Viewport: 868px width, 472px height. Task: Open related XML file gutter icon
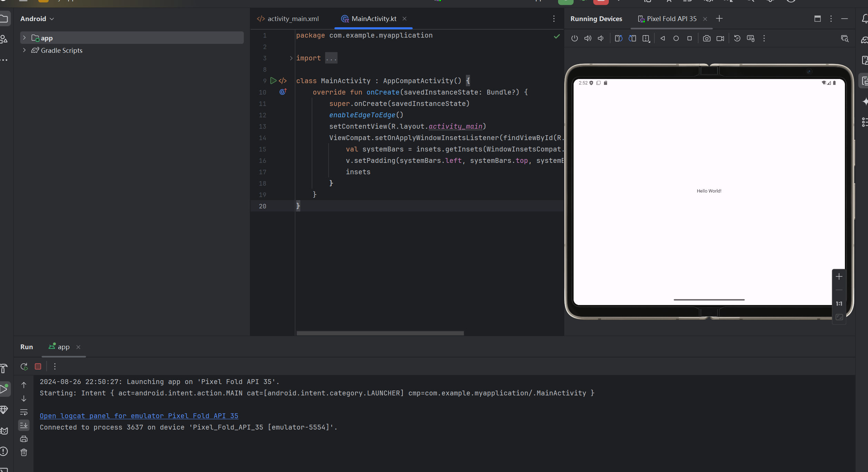[x=283, y=81]
